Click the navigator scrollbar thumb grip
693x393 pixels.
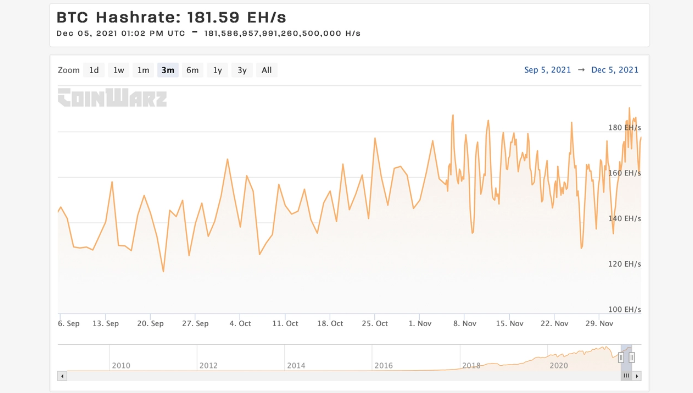(x=626, y=376)
